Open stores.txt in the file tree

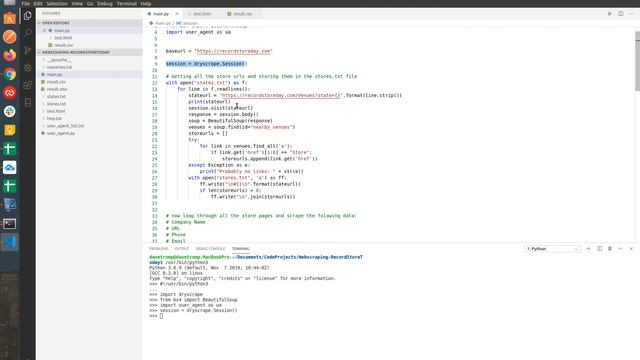[x=56, y=104]
